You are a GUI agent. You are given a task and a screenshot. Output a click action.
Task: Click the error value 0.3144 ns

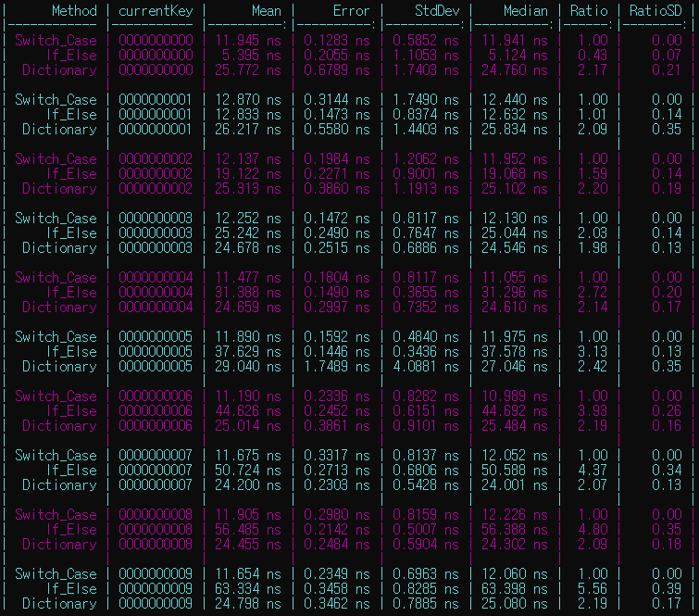click(337, 99)
